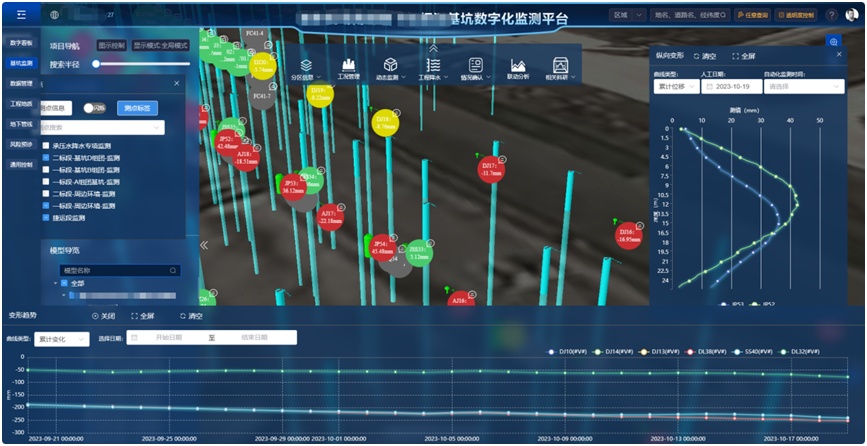Click the 联动分析 chart icon
Screen dimensions: 867x446
coord(518,64)
